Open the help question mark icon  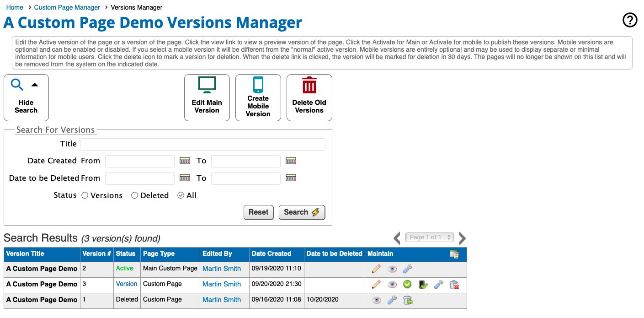coord(630,20)
